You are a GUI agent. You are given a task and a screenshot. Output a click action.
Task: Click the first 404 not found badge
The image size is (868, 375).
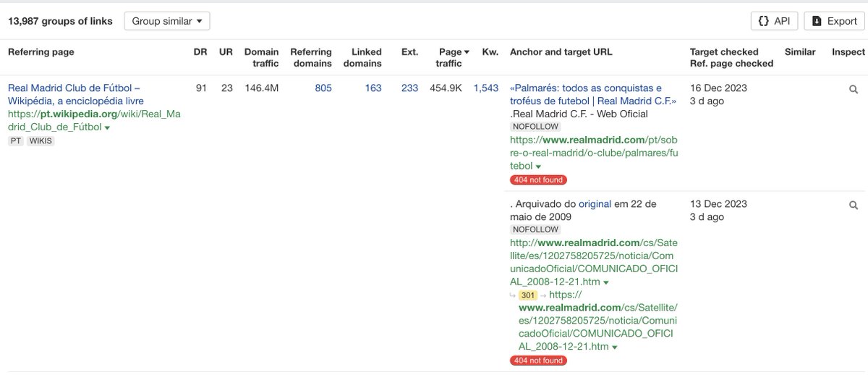(x=538, y=180)
